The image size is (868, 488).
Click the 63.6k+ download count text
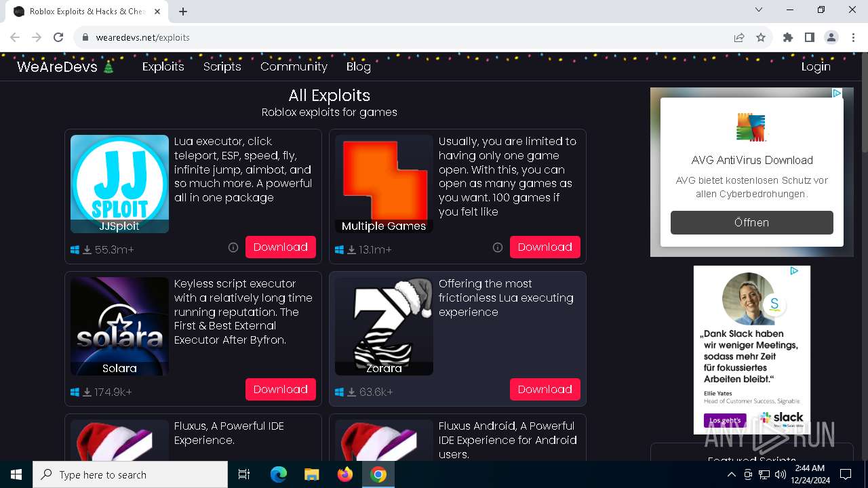(376, 392)
